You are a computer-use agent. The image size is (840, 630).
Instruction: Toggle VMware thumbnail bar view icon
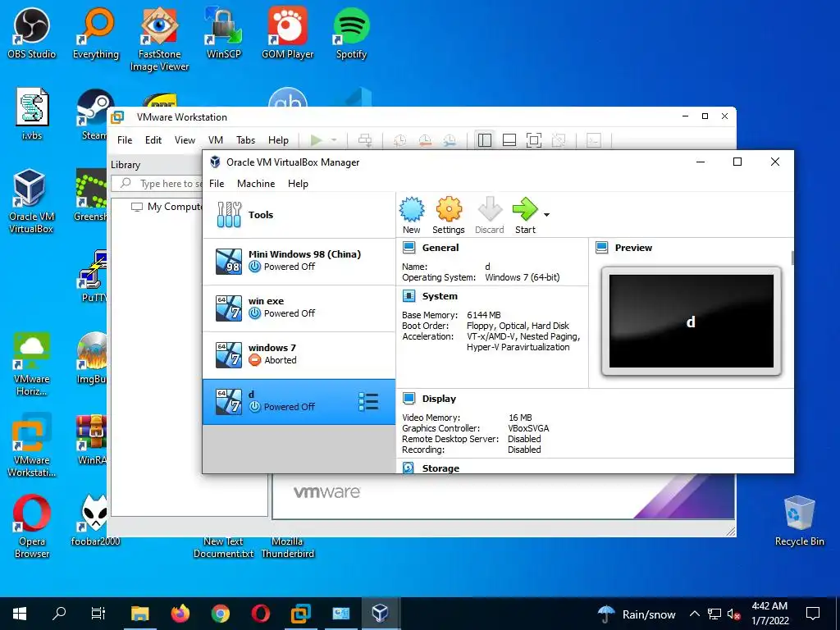[x=509, y=140]
